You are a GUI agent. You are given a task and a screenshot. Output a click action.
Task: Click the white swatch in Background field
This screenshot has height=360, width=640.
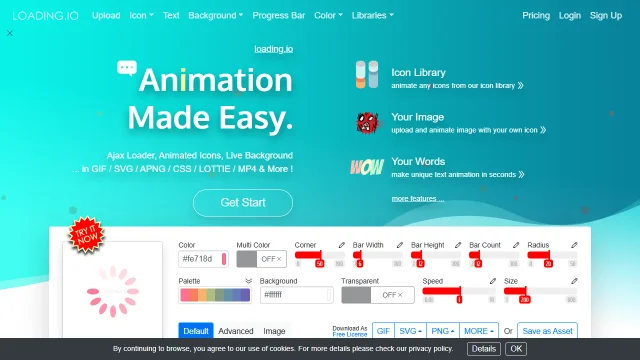(329, 295)
